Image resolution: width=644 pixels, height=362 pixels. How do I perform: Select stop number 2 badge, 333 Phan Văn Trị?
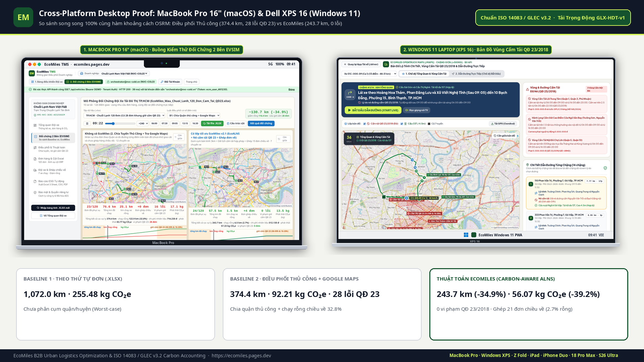click(531, 218)
